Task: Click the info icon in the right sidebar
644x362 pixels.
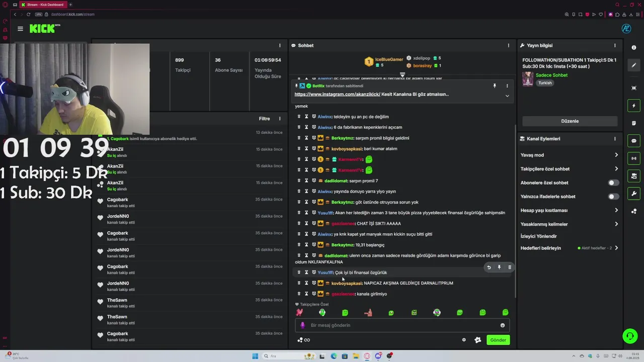Action: coord(634,47)
